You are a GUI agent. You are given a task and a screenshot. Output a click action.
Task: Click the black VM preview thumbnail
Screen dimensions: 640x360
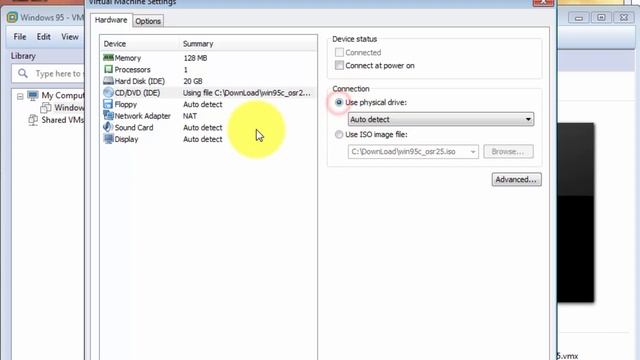coord(576,212)
